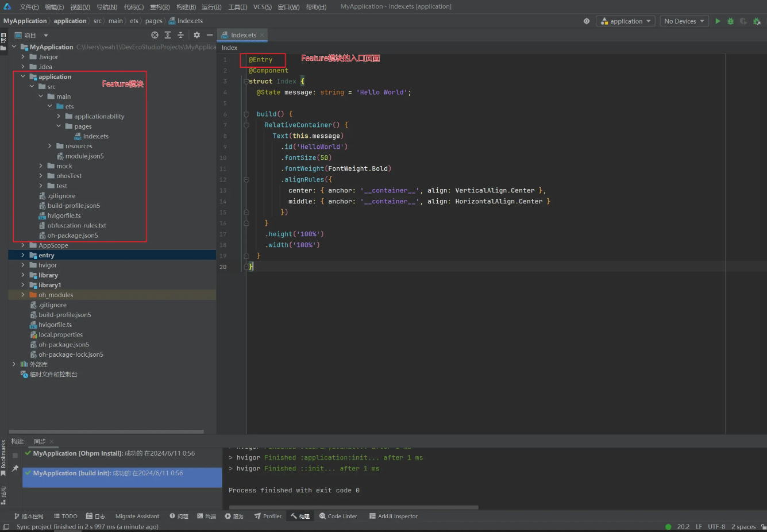Open the VCS(S) menu
The width and height of the screenshot is (767, 532).
click(262, 7)
